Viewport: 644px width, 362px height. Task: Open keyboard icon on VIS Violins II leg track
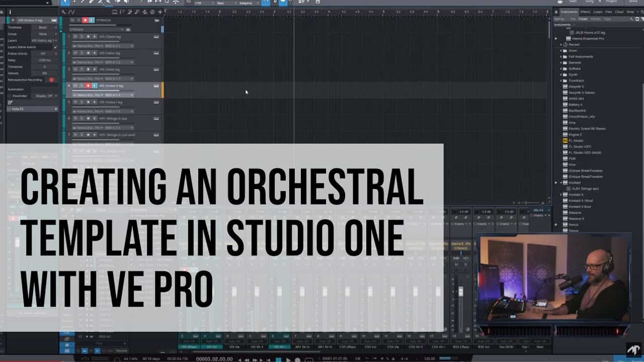pyautogui.click(x=156, y=85)
